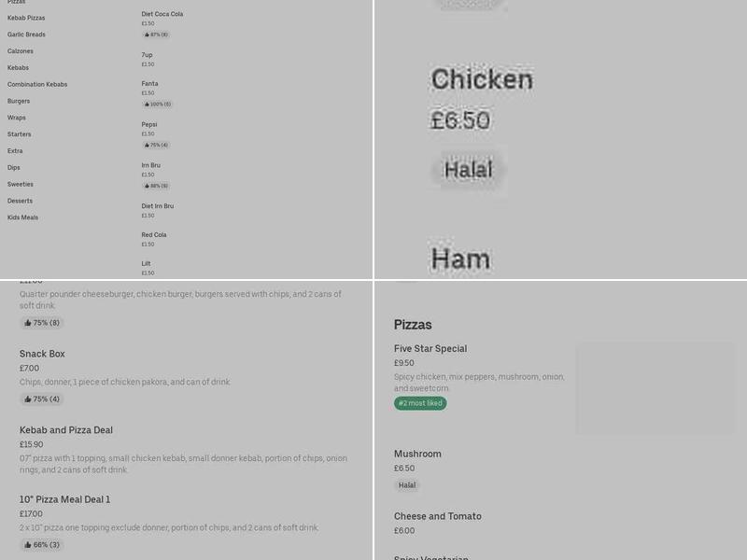Screen dimensions: 747x560
Task: Select the Kebab Pizzas category
Action: [26, 17]
